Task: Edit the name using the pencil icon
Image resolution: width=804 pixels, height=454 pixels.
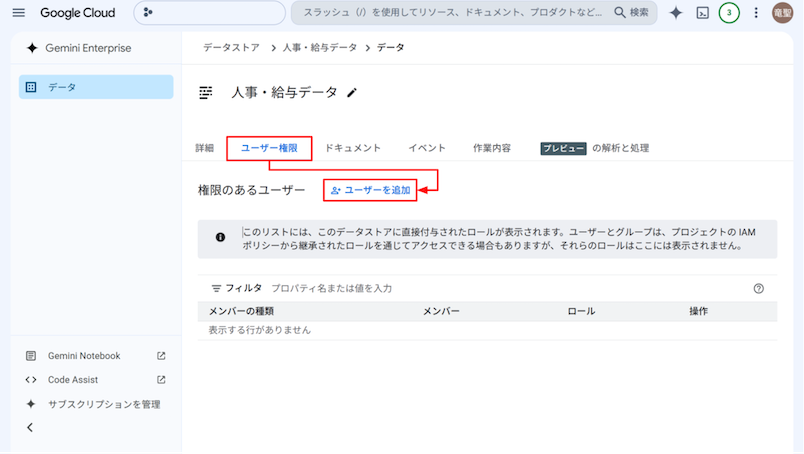Action: click(352, 93)
